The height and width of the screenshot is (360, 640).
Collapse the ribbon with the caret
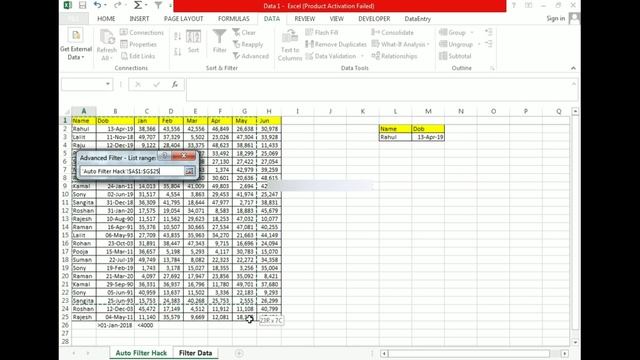[573, 68]
